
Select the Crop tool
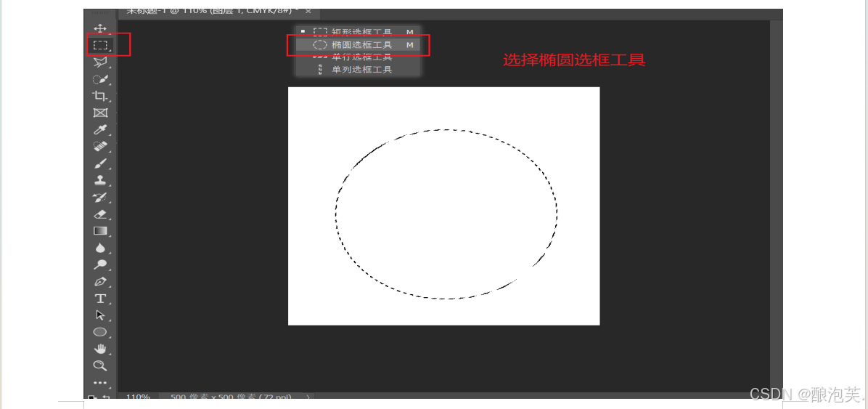click(99, 96)
